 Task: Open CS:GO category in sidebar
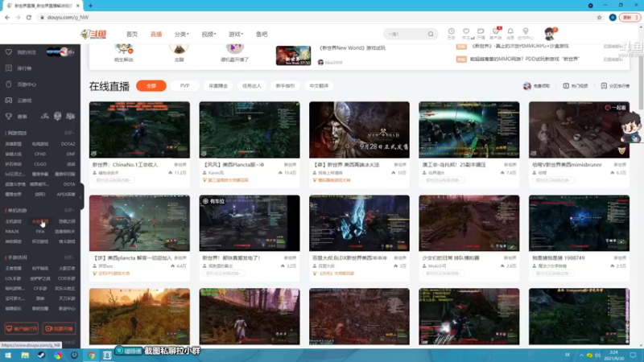point(39,164)
